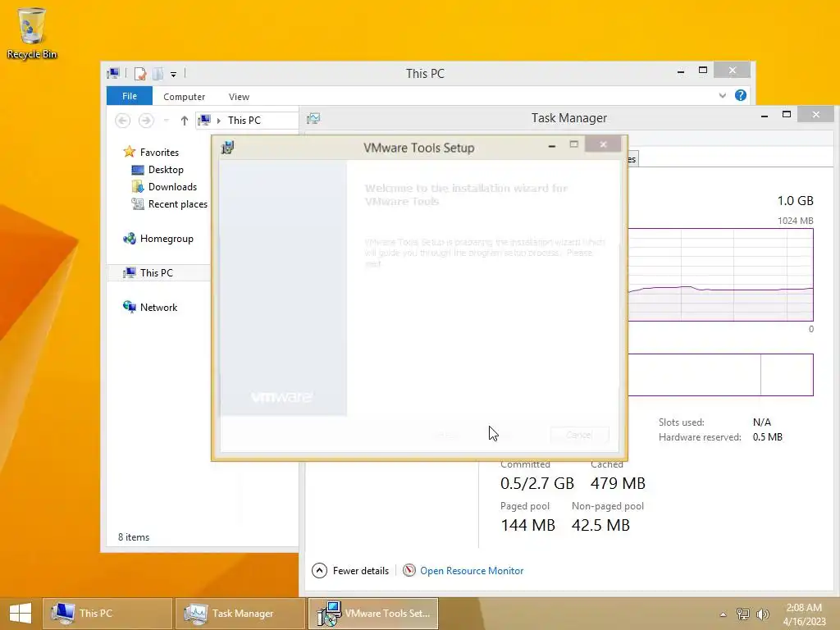
Task: Click Fewer details in Task Manager
Action: [x=350, y=571]
